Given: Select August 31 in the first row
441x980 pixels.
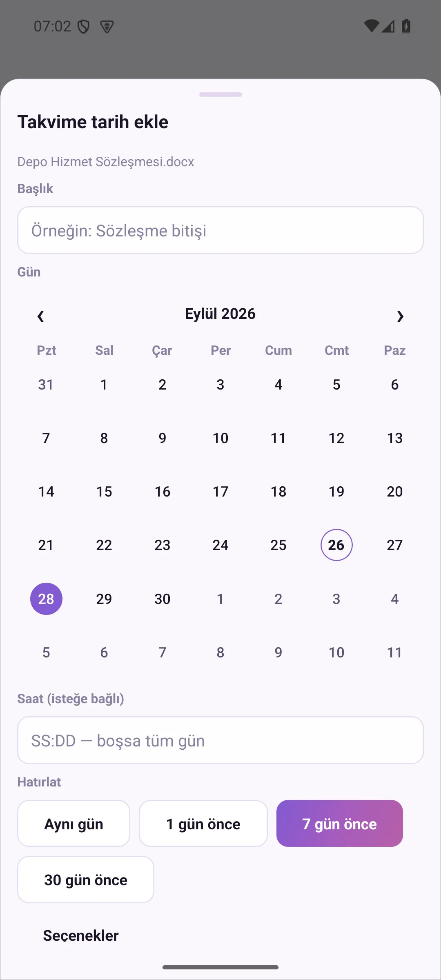Looking at the screenshot, I should (46, 385).
